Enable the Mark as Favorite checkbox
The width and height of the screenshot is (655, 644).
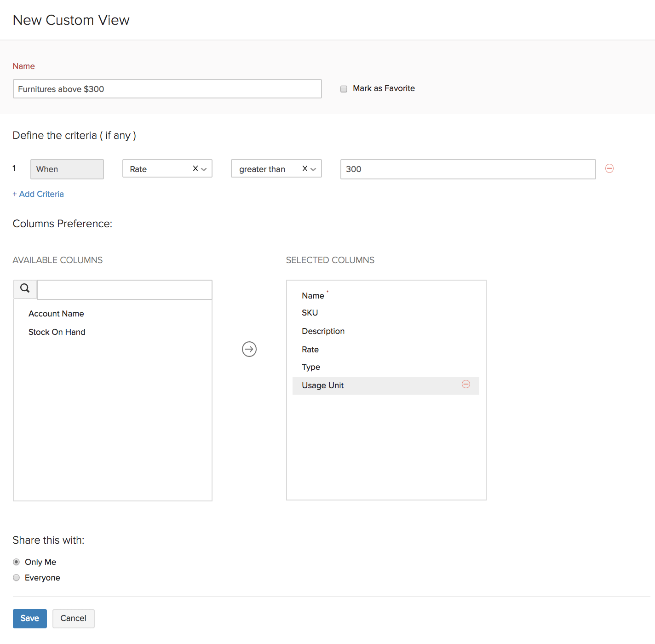pyautogui.click(x=344, y=89)
